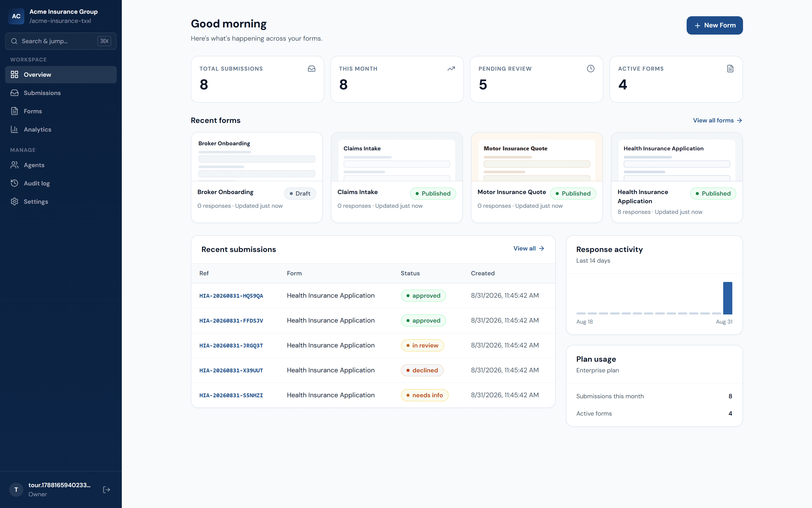Image resolution: width=812 pixels, height=508 pixels.
Task: Click the Audit log history icon
Action: [14, 183]
